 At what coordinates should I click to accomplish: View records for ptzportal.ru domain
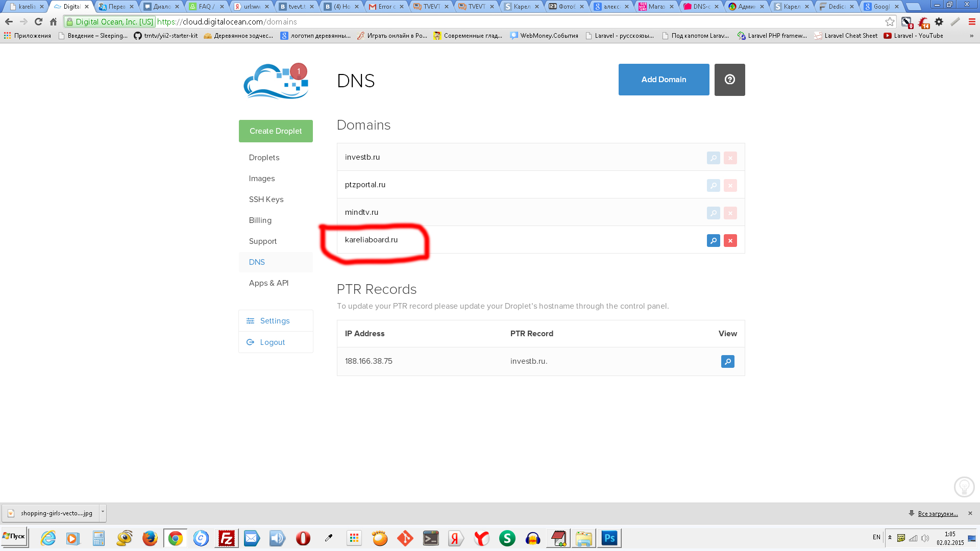point(713,185)
